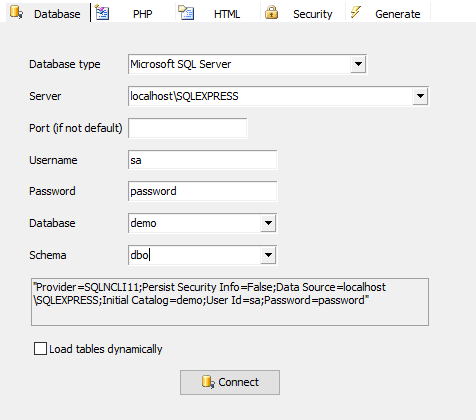Click the PHP tab document icon

pyautogui.click(x=102, y=13)
